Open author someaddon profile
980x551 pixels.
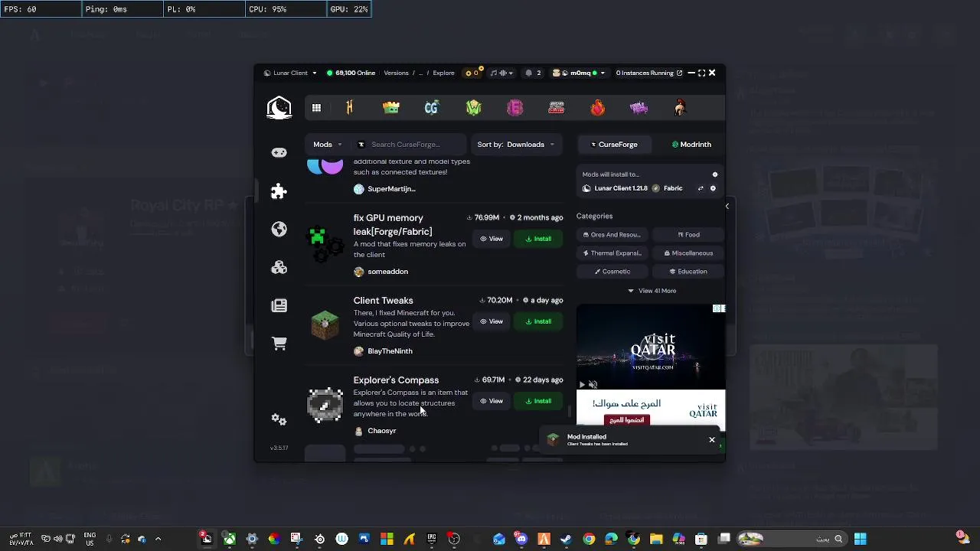381,272
